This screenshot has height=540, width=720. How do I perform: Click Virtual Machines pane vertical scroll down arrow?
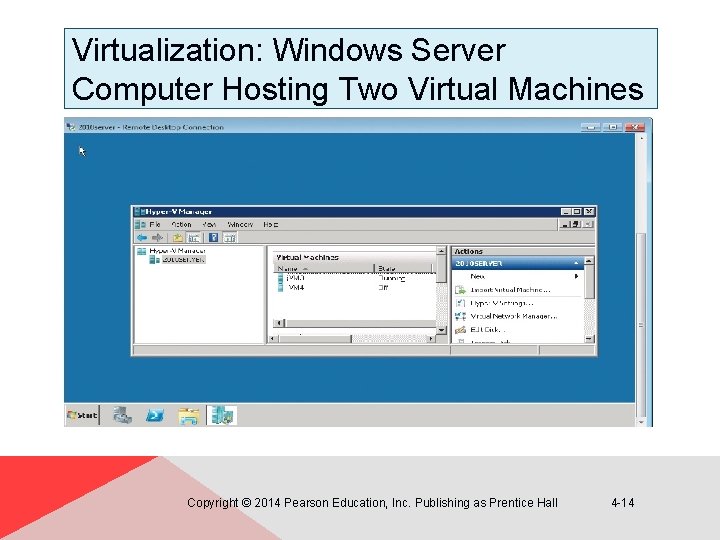[x=441, y=330]
